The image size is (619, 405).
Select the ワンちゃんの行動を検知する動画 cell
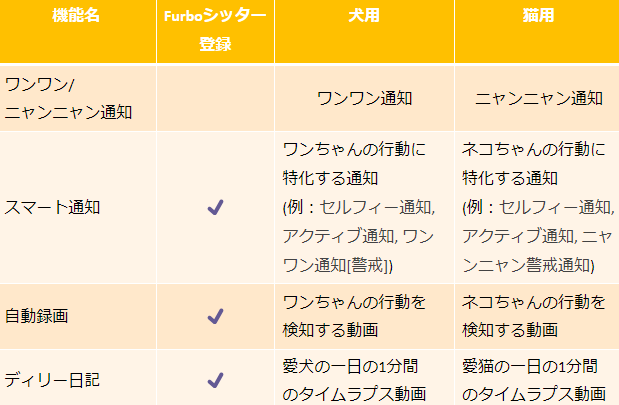point(354,315)
